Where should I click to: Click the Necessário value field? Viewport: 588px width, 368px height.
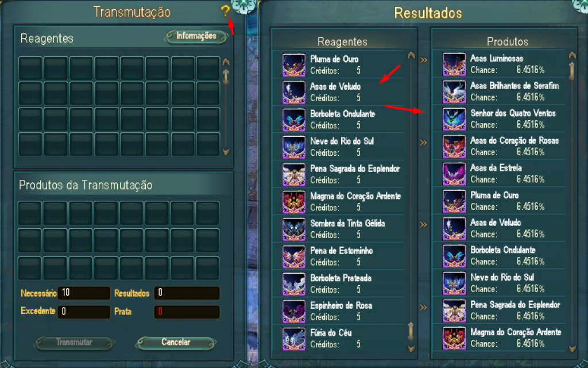pos(84,293)
